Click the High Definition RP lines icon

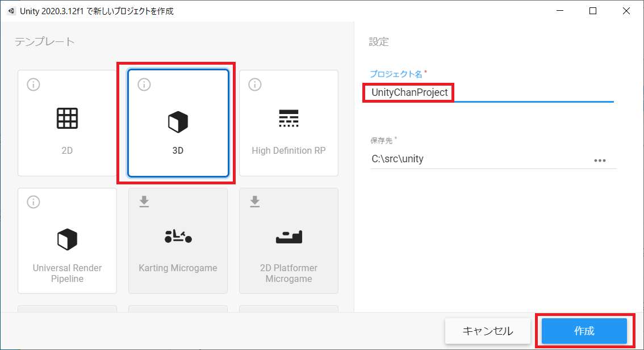(288, 118)
